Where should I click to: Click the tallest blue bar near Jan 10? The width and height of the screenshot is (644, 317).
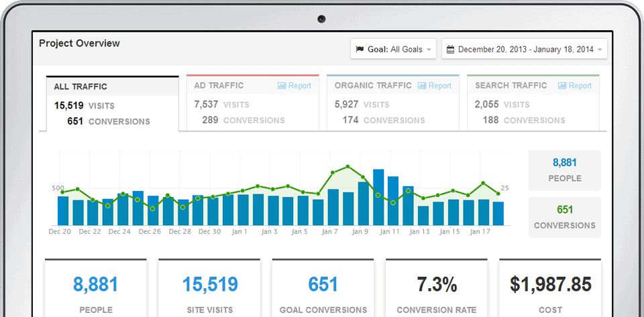tap(378, 197)
